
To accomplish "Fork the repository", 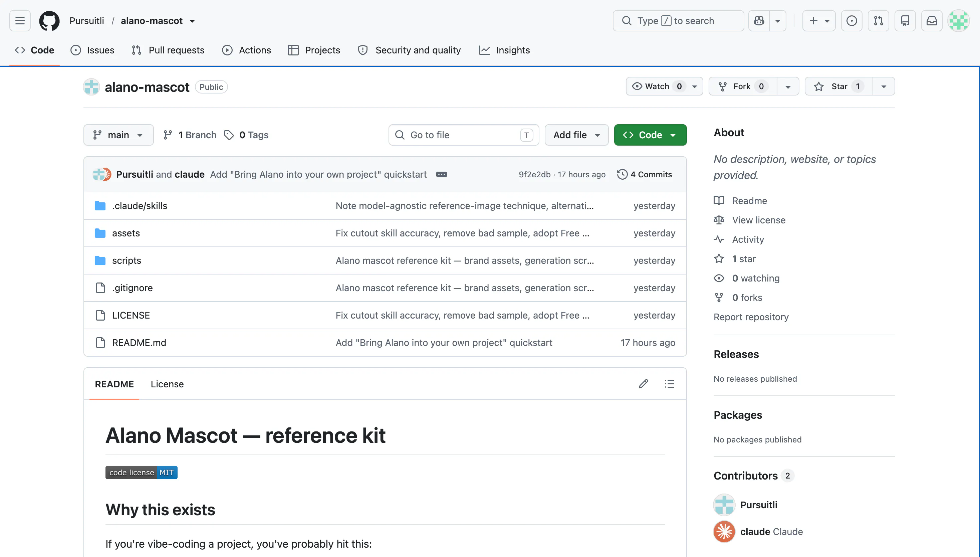I will coord(743,86).
